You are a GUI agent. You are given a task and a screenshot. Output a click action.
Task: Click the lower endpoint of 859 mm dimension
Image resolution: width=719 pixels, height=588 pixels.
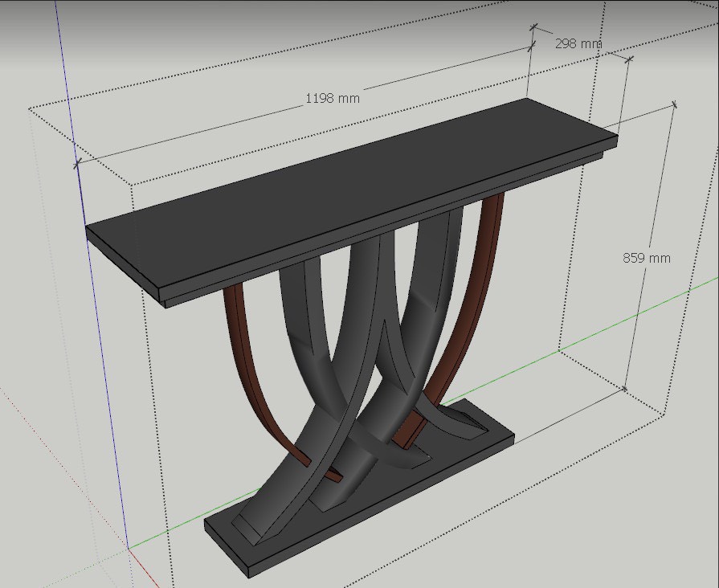626,389
